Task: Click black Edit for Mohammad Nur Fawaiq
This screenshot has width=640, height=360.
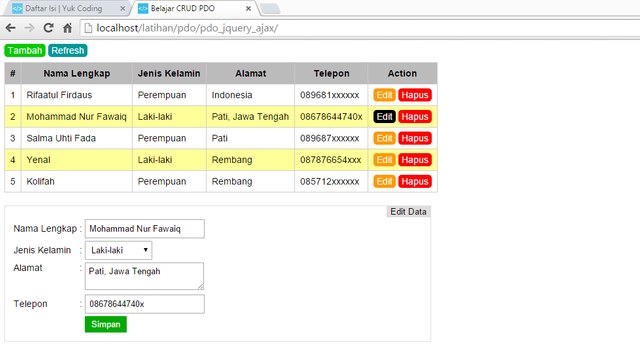Action: [x=384, y=117]
